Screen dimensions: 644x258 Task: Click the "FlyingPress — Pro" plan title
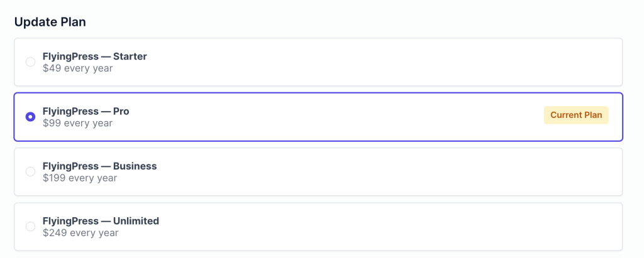86,111
